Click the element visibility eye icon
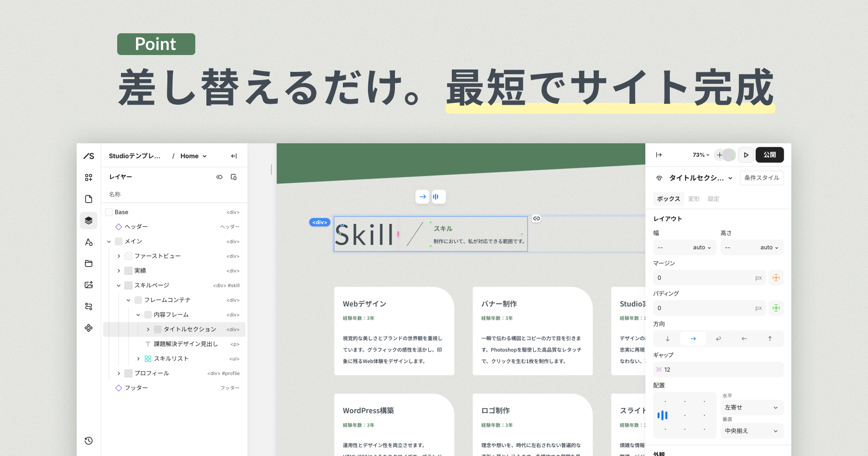This screenshot has height=456, width=868. pyautogui.click(x=659, y=178)
